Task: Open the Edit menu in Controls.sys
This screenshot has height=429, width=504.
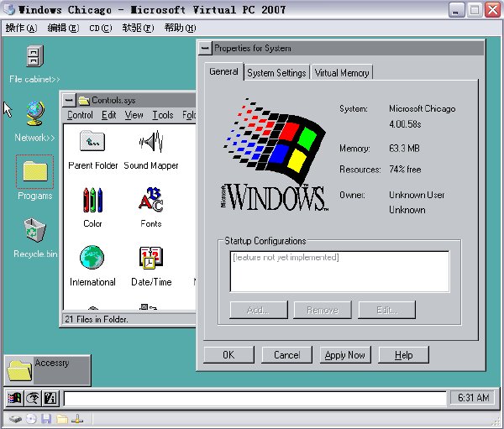Action: coord(108,115)
